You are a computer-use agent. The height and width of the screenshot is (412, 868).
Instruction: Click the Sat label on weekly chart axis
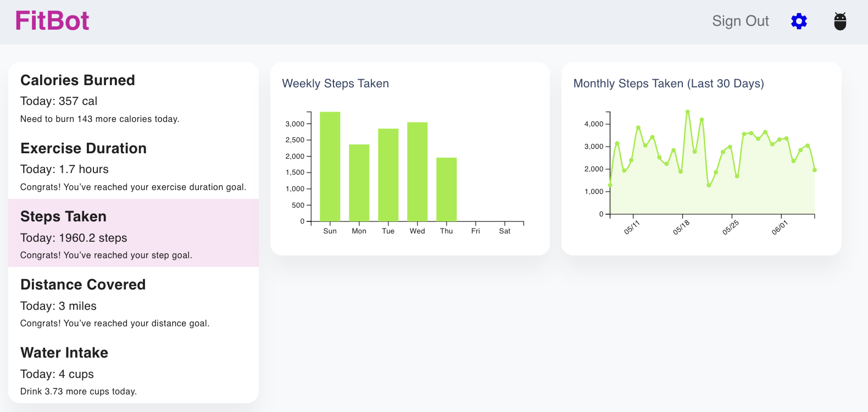[x=504, y=231]
